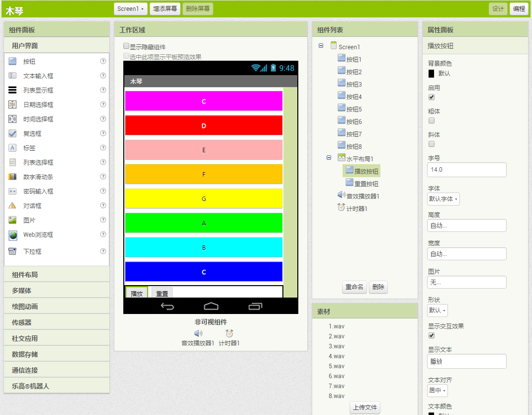Click the 重命名 rename button
532x415 pixels.
(354, 287)
